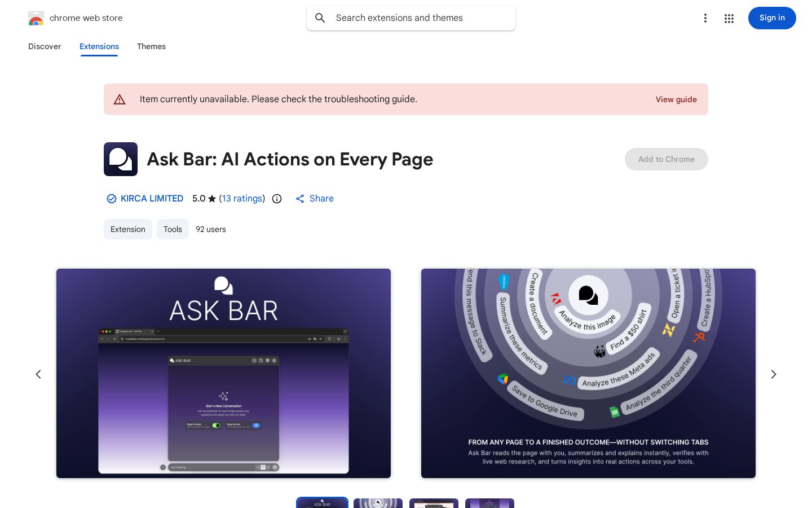
Task: Go to previous screenshot with left chevron
Action: [38, 374]
